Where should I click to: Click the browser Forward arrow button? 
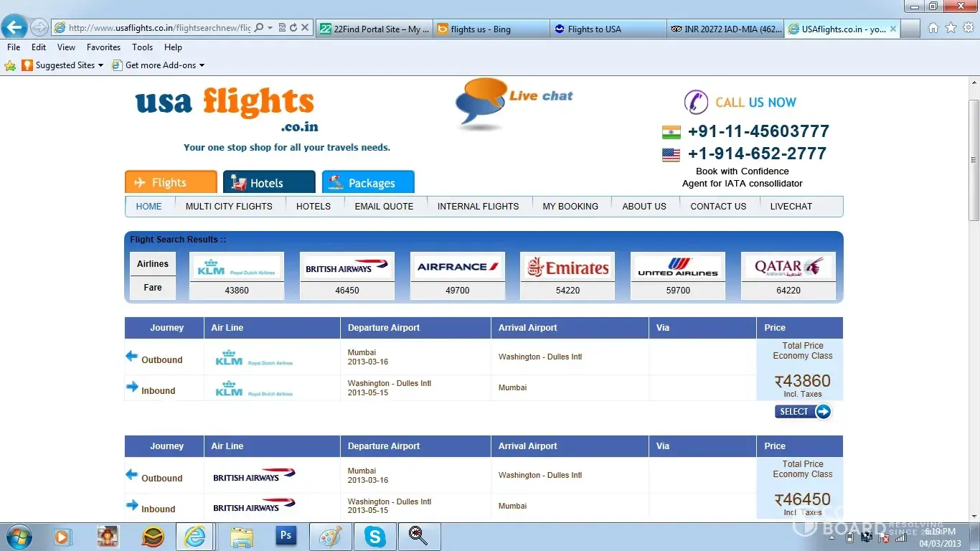pos(39,28)
